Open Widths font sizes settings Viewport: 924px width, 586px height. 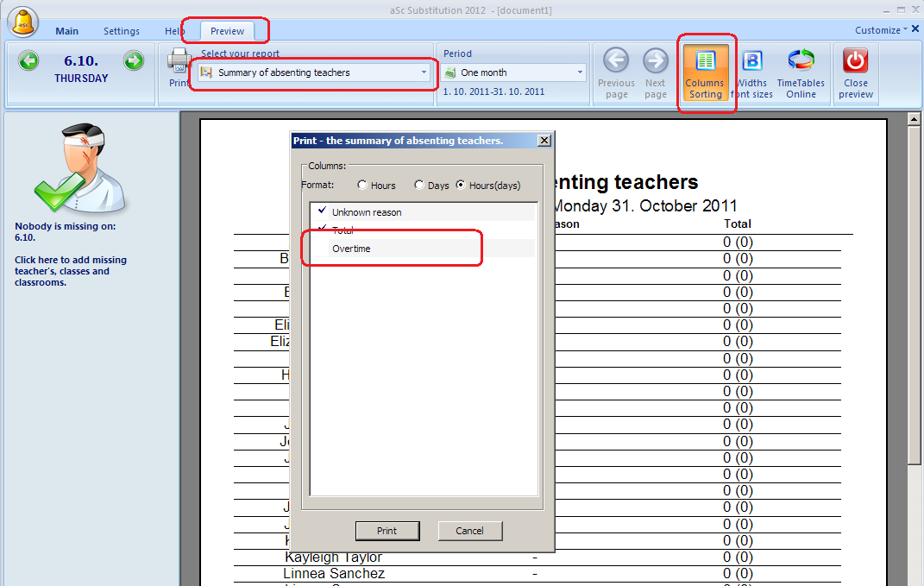(x=752, y=73)
